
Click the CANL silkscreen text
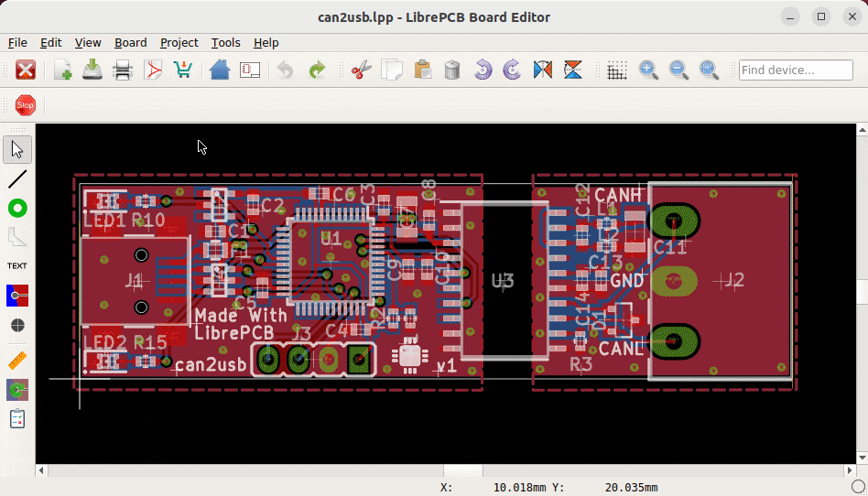coord(621,349)
